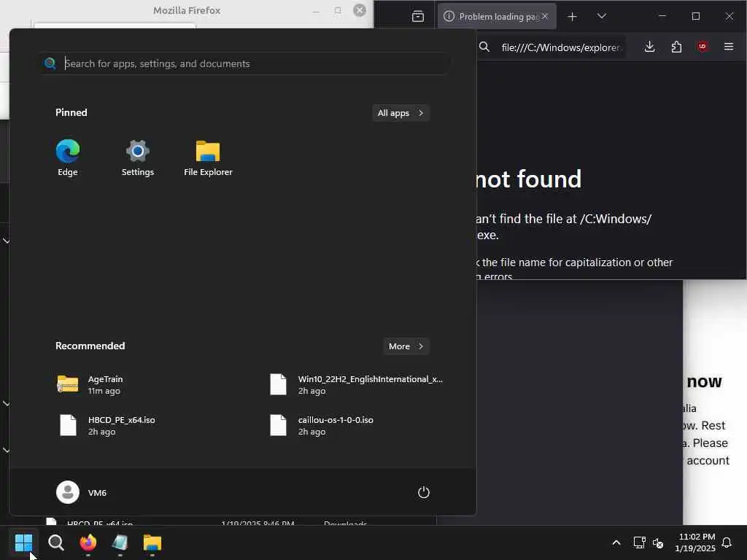
Task: Open the taskbar clock and date
Action: click(695, 542)
